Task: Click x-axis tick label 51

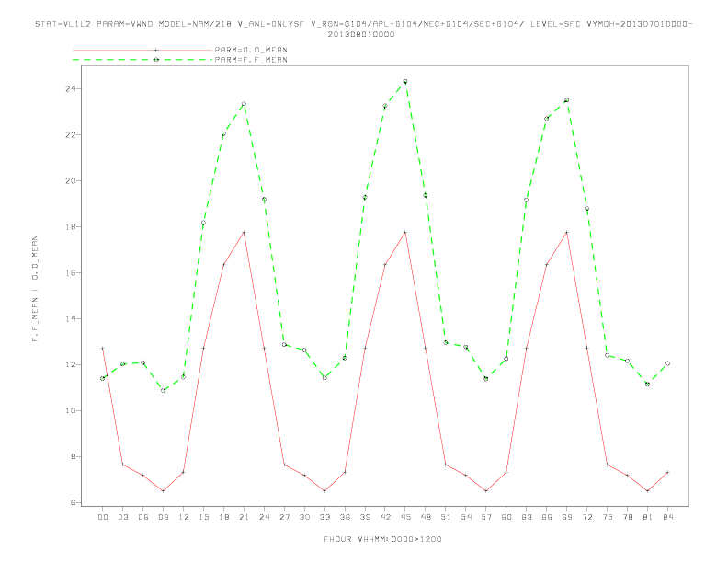Action: coord(446,517)
